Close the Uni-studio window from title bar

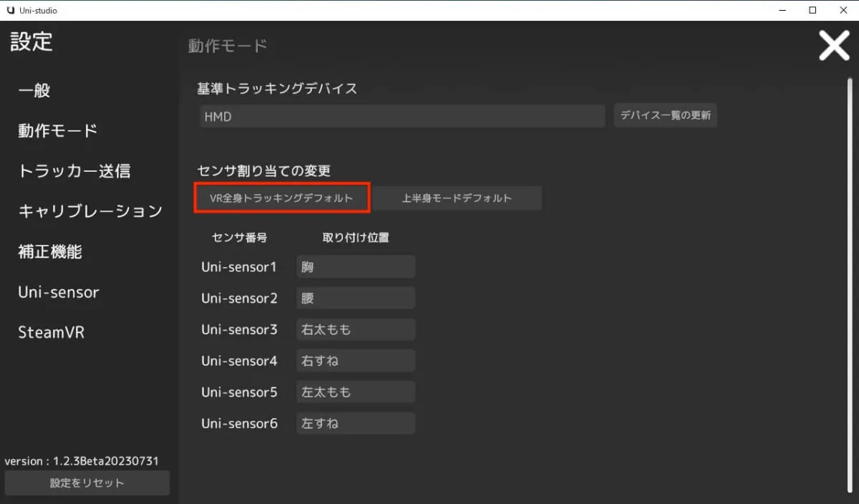pos(845,10)
